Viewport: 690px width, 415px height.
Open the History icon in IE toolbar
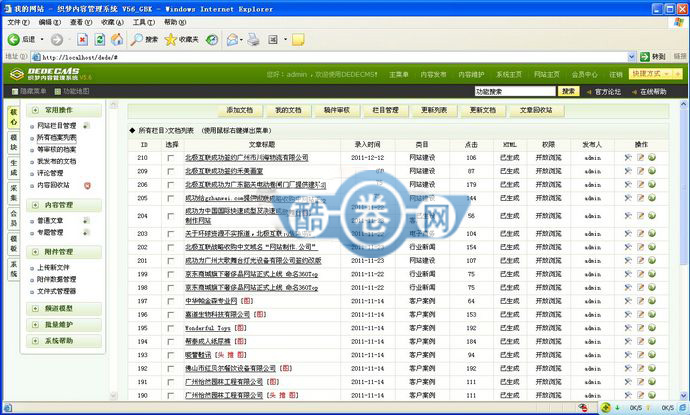click(x=212, y=40)
